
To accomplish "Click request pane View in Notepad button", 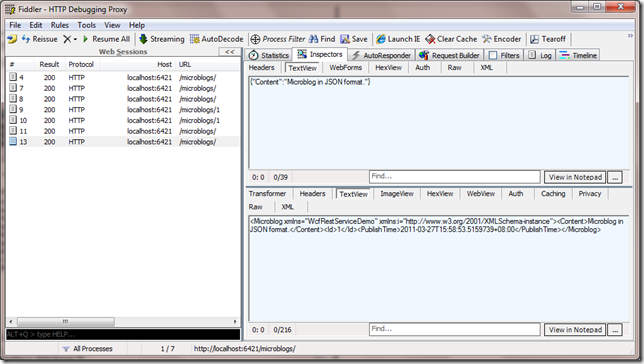I will pos(575,177).
